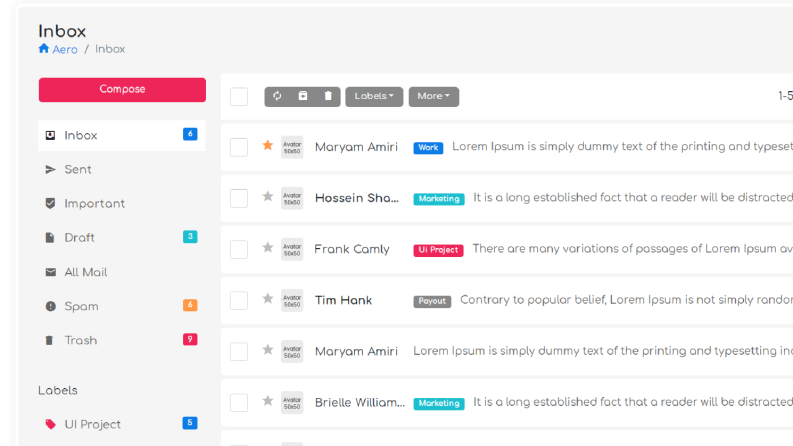Click the Trash count badge showing 9

[190, 339]
